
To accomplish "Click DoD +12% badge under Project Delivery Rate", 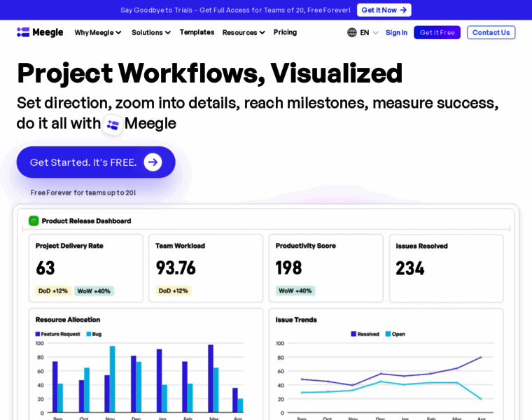I will (x=53, y=291).
